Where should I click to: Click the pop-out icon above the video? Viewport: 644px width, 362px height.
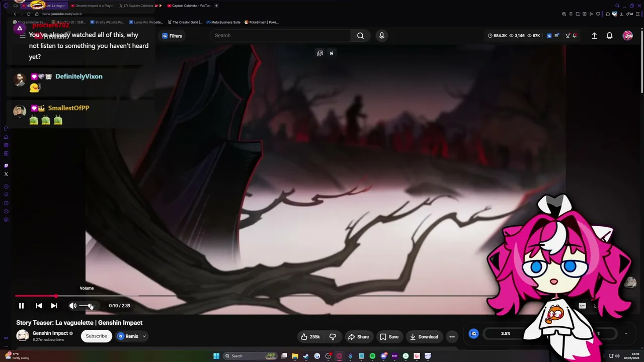click(320, 53)
